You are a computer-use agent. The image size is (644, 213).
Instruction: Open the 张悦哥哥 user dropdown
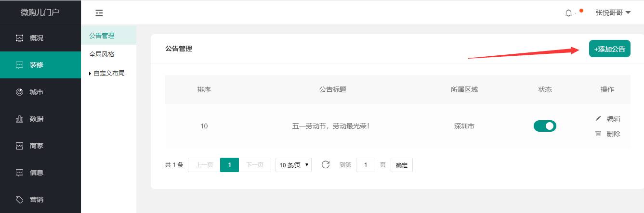pyautogui.click(x=613, y=13)
